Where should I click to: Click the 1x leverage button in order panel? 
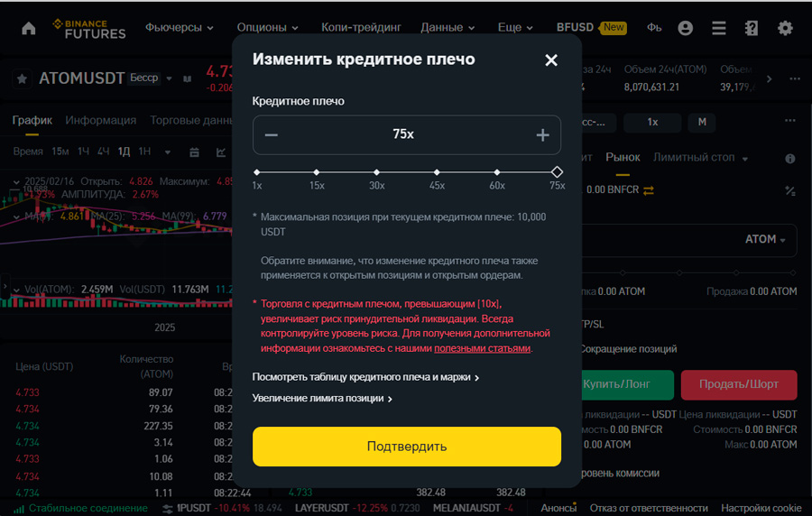[x=652, y=123]
